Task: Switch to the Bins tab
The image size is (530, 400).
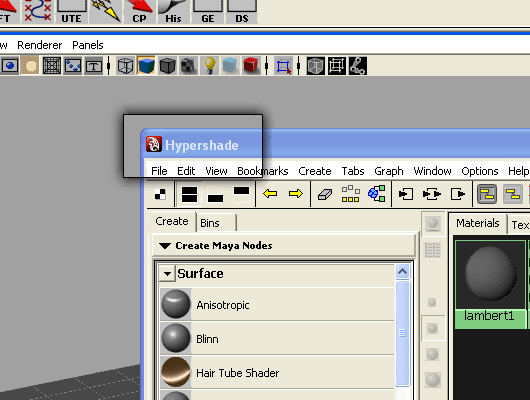Action: tap(216, 223)
